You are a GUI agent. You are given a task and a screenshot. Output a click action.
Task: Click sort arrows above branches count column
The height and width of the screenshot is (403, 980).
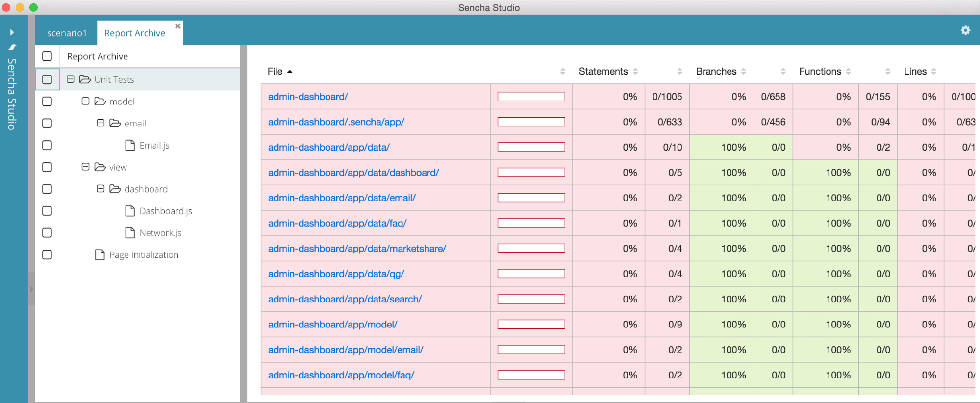coord(783,71)
